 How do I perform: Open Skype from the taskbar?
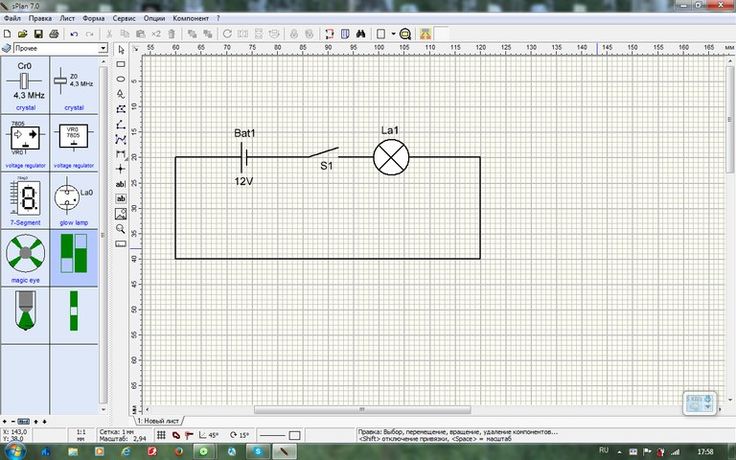(x=258, y=452)
